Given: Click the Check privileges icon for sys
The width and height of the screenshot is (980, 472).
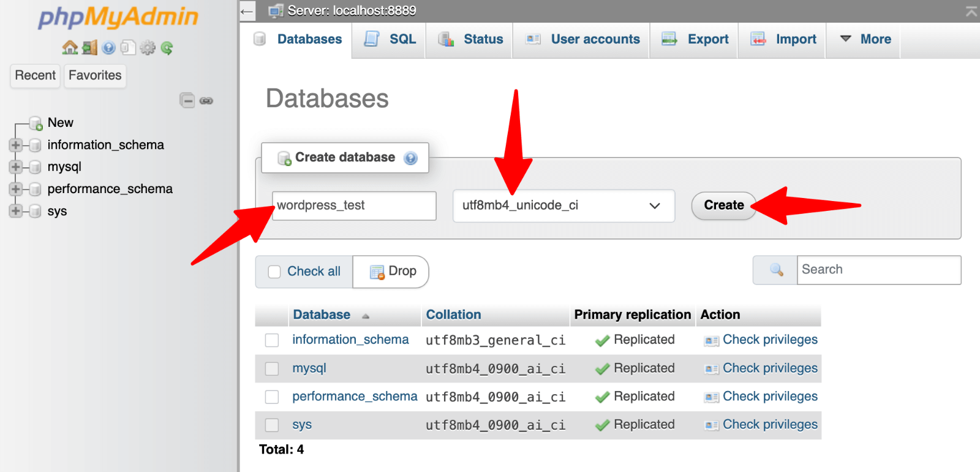Looking at the screenshot, I should [x=711, y=425].
